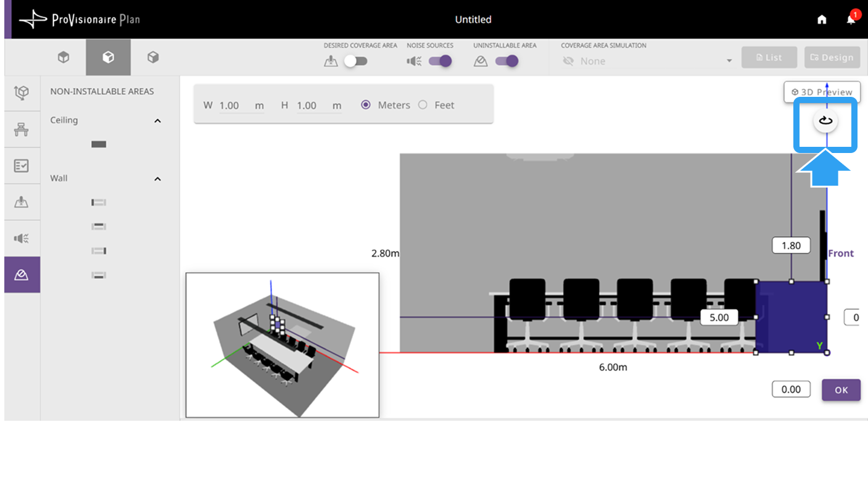This screenshot has width=868, height=488.
Task: Choose the first wall area shape
Action: click(x=99, y=202)
